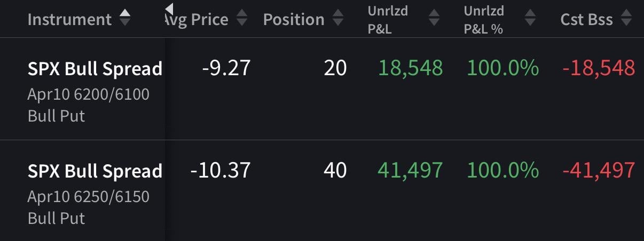Select the Unrlzd P&L % header label
644x241 pixels.
pos(484,20)
